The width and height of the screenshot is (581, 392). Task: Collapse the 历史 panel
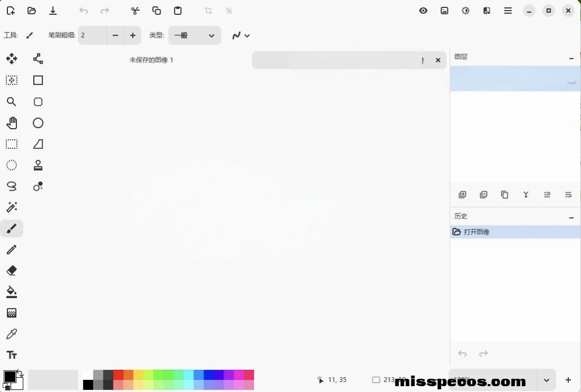coord(571,217)
